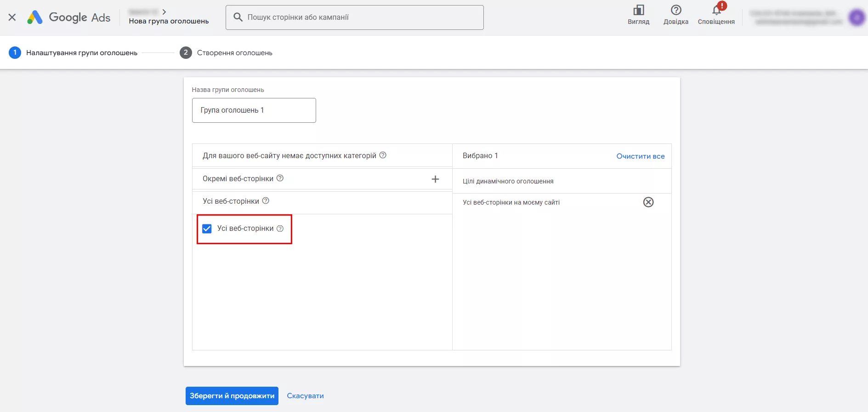868x412 pixels.
Task: Click Очистити все link
Action: [641, 156]
